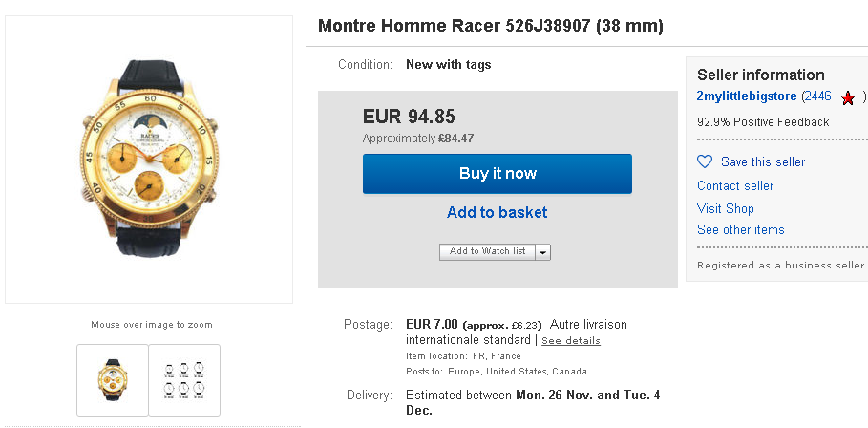Open the 2446 feedback score link
The width and height of the screenshot is (868, 428).
tap(817, 96)
